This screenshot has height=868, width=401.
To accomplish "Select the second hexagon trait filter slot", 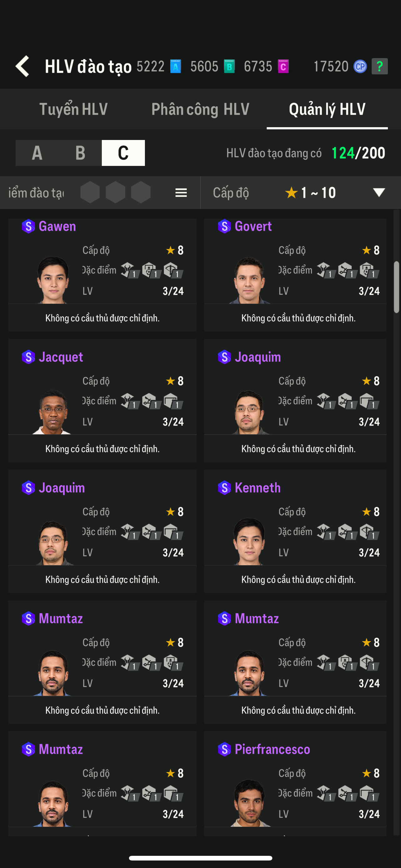I will click(116, 192).
